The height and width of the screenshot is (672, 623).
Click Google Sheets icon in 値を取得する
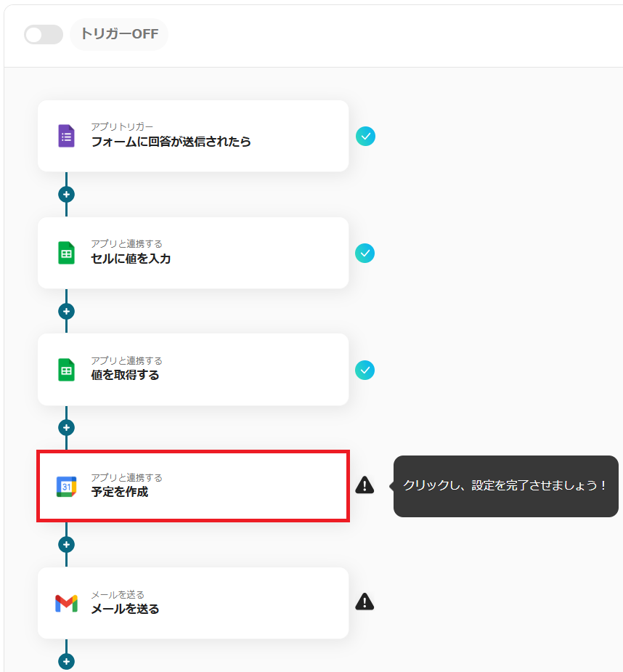point(66,370)
